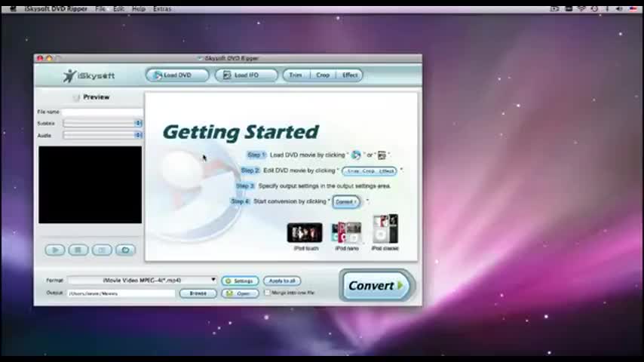
Task: Toggle the Merge into one file checkbox
Action: click(267, 293)
